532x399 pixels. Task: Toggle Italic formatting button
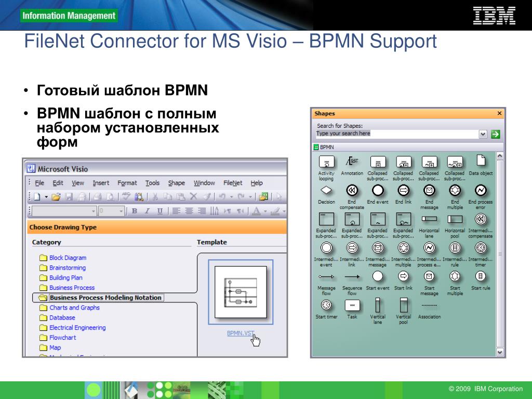(147, 211)
